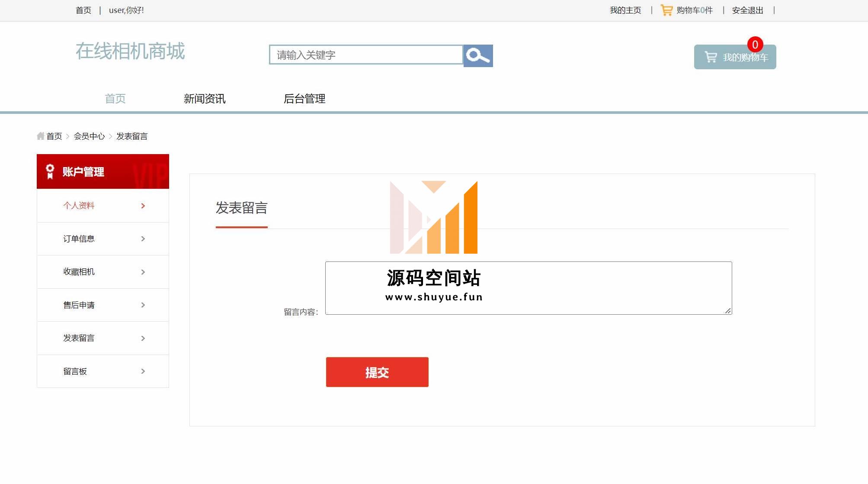The height and width of the screenshot is (484, 868).
Task: Click the 账户管理 sidebar header
Action: pyautogui.click(x=103, y=171)
